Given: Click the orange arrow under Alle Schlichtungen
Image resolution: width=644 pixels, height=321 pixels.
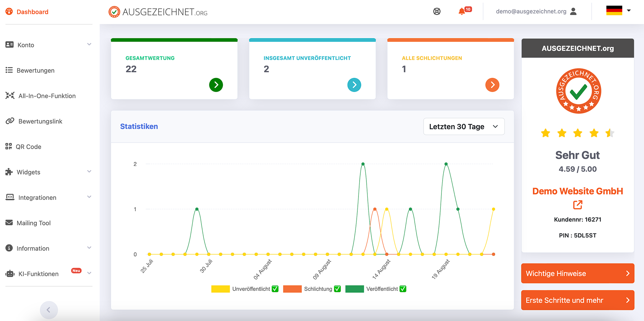Looking at the screenshot, I should click(x=492, y=85).
